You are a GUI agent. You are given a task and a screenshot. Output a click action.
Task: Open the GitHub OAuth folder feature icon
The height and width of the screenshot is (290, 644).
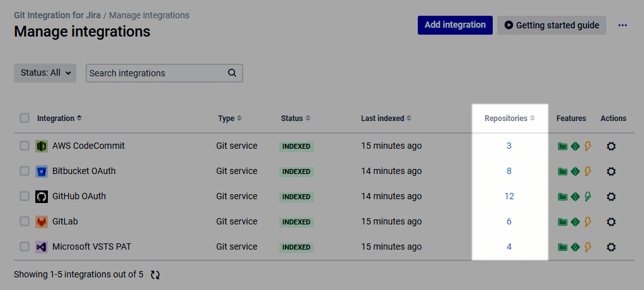562,197
